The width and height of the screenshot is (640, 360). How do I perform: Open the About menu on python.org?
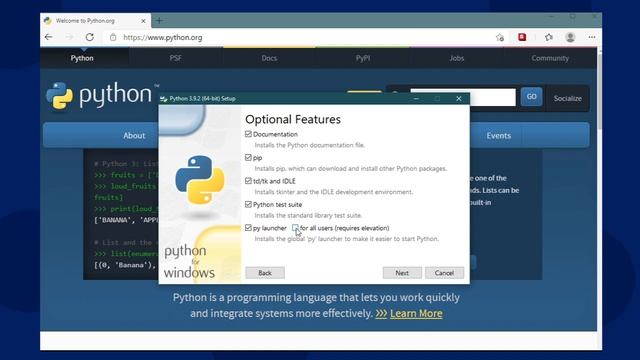click(x=134, y=136)
